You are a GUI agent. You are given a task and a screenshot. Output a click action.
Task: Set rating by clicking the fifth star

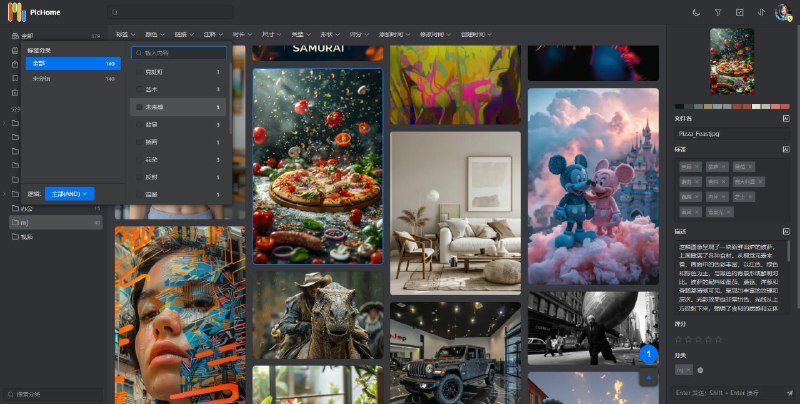(x=718, y=339)
